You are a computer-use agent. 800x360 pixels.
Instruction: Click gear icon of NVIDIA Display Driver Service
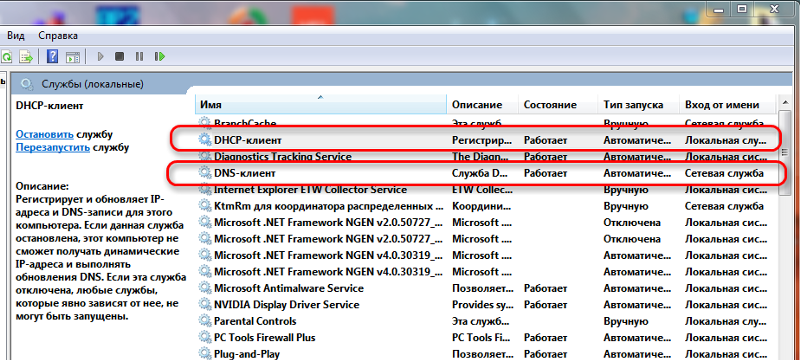205,304
